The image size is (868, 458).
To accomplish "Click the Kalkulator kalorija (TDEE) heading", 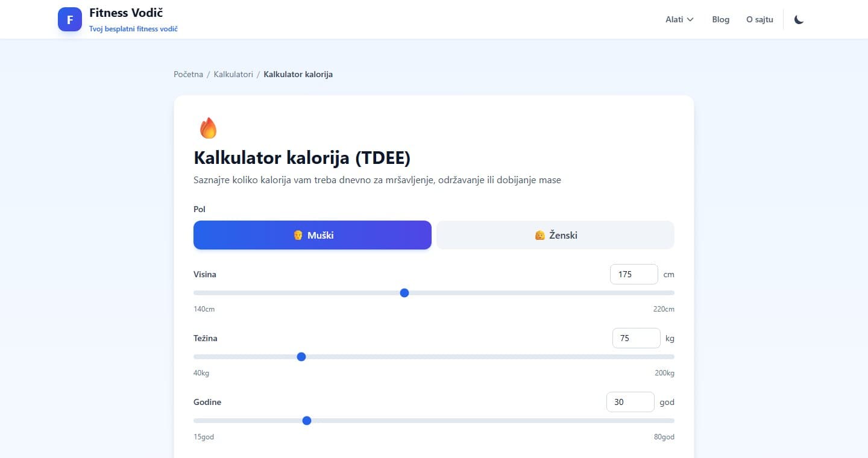I will (x=302, y=158).
